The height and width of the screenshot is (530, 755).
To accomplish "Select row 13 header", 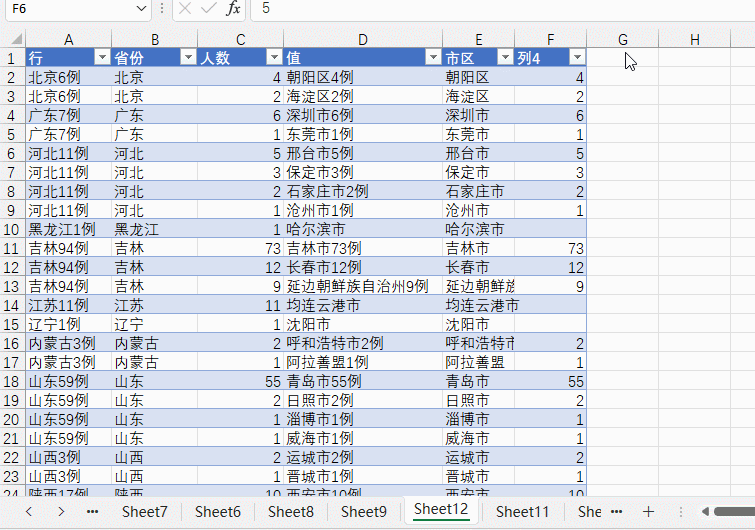I will point(11,286).
